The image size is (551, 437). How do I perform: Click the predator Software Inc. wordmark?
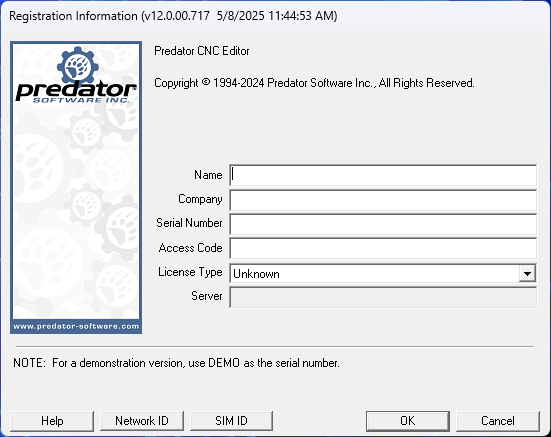(x=76, y=93)
